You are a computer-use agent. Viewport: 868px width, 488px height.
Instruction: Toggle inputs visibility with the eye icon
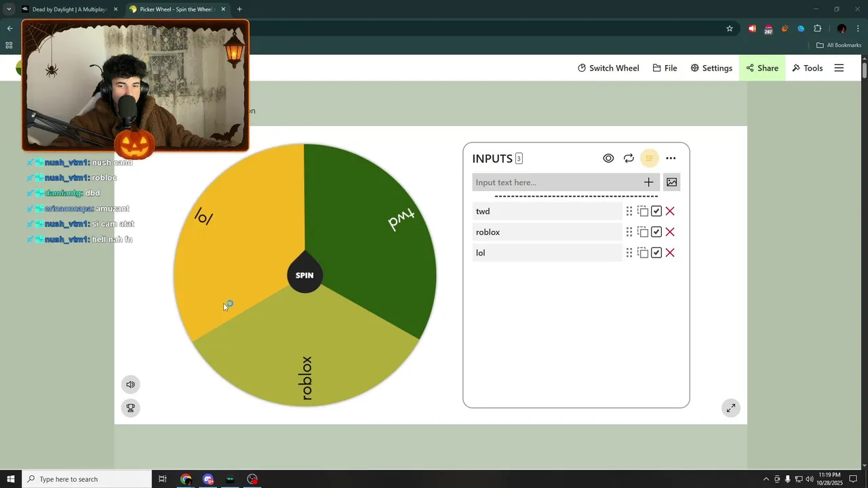click(608, 158)
